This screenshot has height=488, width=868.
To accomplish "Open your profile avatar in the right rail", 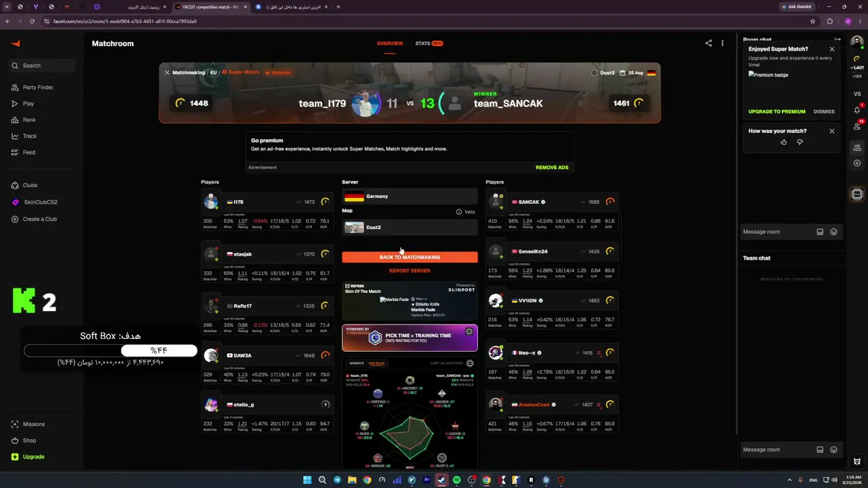I will 857,42.
